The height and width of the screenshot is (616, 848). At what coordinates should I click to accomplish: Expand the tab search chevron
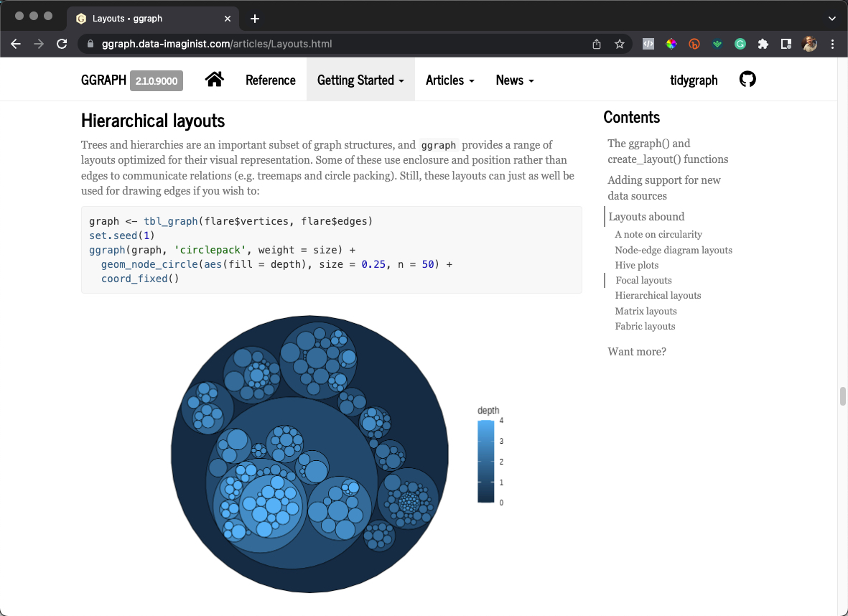[x=831, y=19]
